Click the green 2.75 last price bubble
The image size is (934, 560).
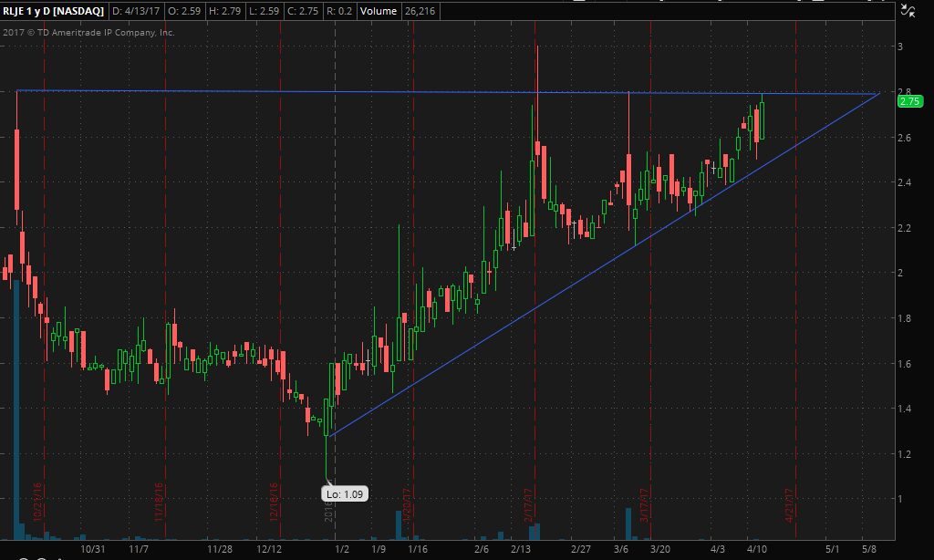point(909,101)
